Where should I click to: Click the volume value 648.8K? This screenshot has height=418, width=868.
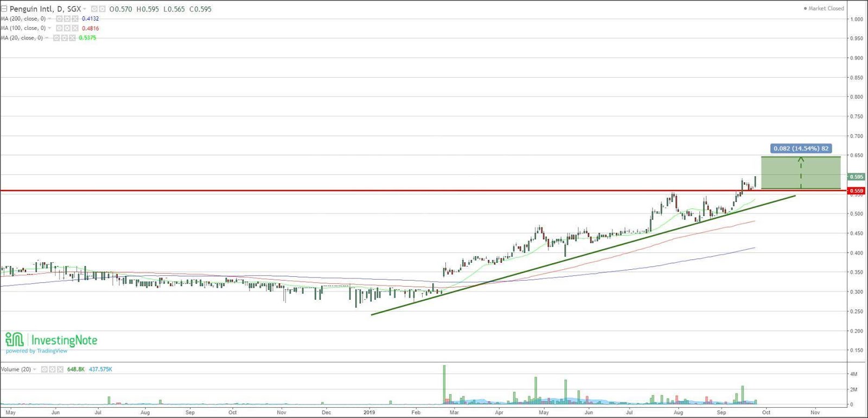(x=76, y=369)
